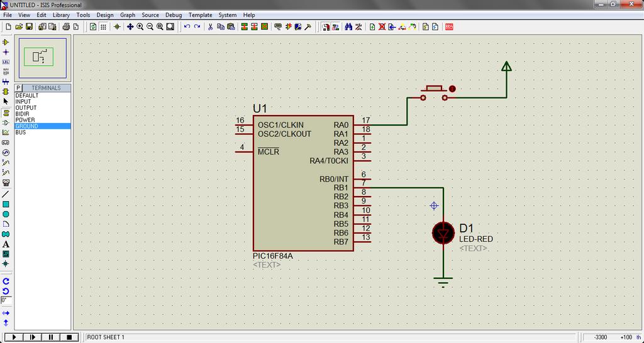Flip vertically (Y-mirror)

6,323
